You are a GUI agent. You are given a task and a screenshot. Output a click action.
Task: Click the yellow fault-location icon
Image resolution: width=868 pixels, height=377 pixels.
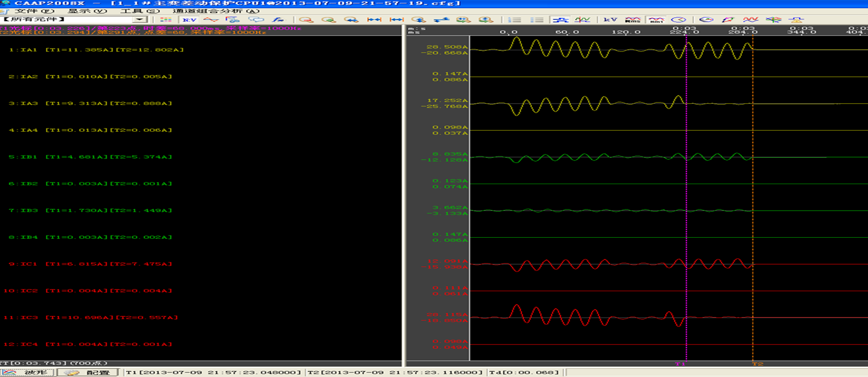tap(796, 19)
